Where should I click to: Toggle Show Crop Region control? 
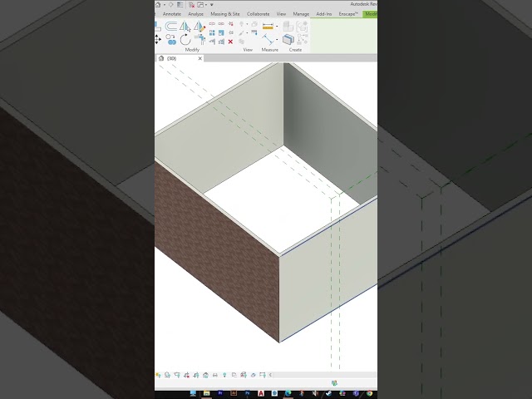coord(196,375)
